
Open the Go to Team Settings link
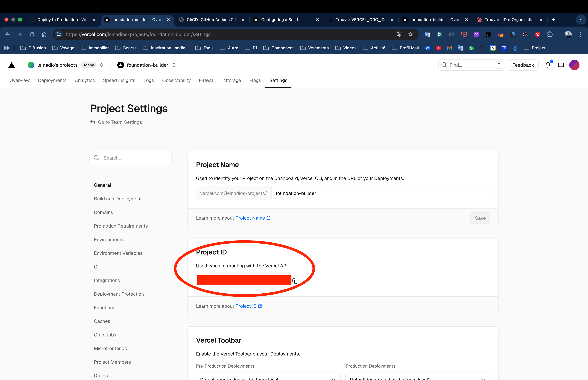120,122
